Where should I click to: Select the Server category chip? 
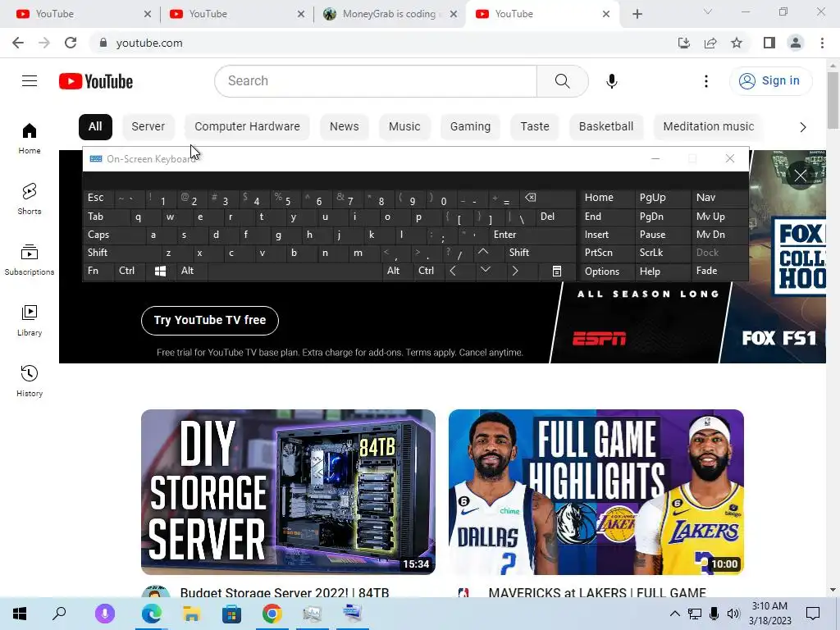pyautogui.click(x=148, y=126)
